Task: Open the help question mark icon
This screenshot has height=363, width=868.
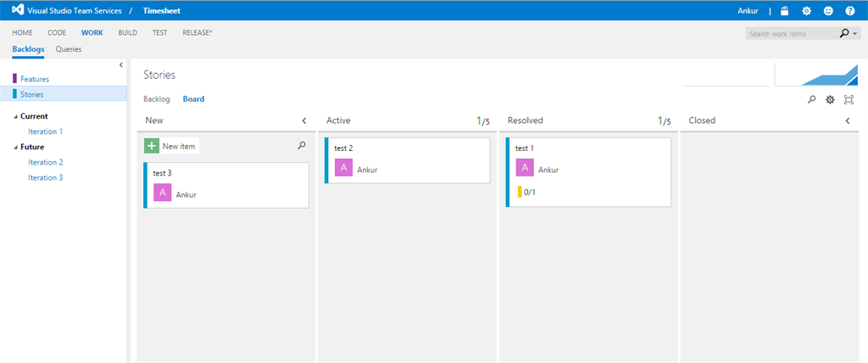Action: [x=850, y=11]
